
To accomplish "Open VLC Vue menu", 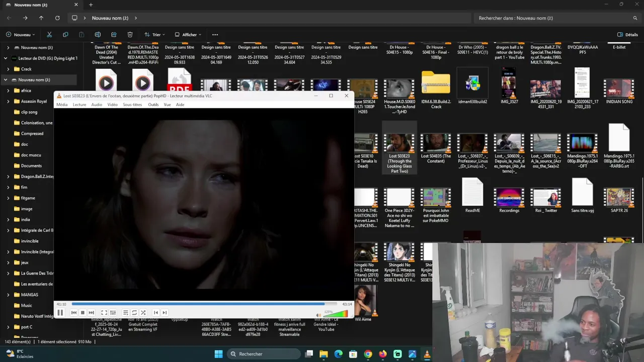I will [167, 105].
